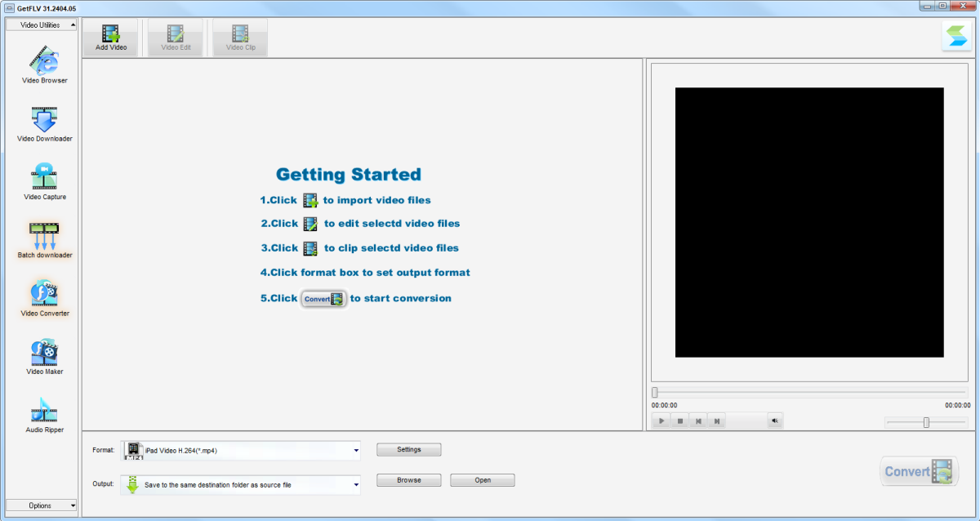Click the Browse button
The height and width of the screenshot is (521, 980).
tap(408, 480)
